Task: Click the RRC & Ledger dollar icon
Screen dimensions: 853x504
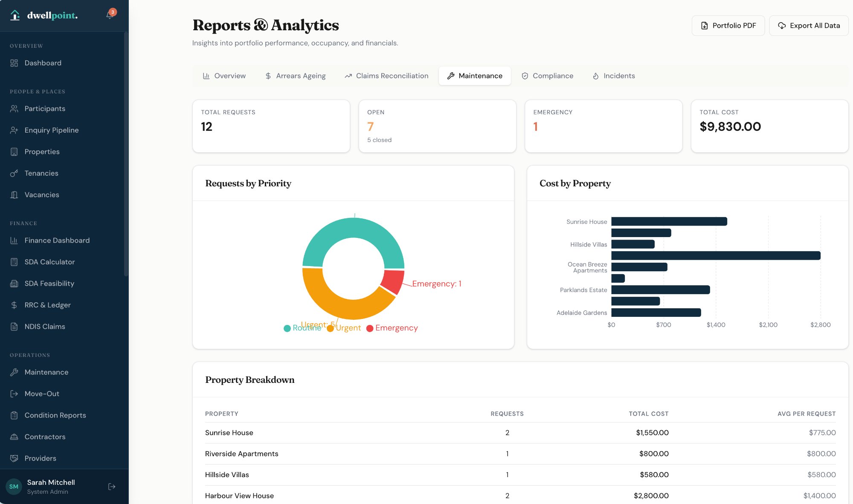Action: point(14,305)
